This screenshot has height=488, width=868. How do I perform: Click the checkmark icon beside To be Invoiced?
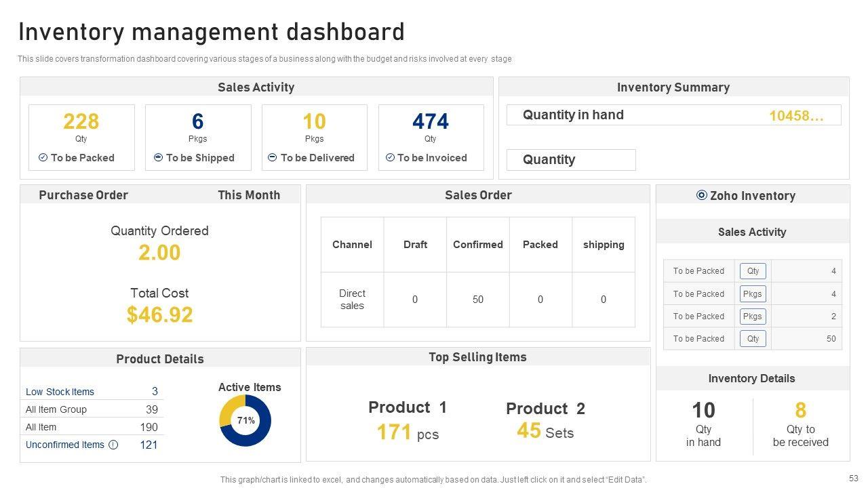tap(390, 157)
